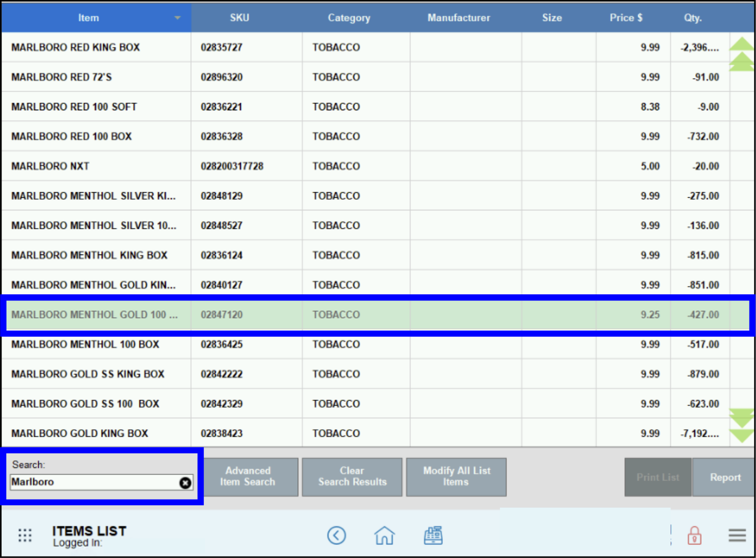
Task: Click price 5.00 cell
Action: pyautogui.click(x=633, y=166)
